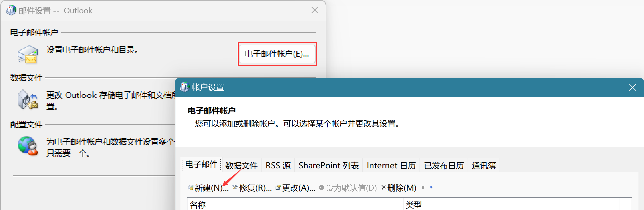Click the profiles globe icon

click(27, 146)
